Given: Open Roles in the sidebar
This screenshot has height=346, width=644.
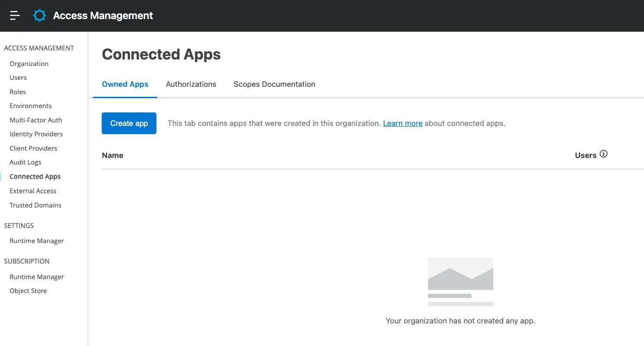Looking at the screenshot, I should (x=18, y=92).
